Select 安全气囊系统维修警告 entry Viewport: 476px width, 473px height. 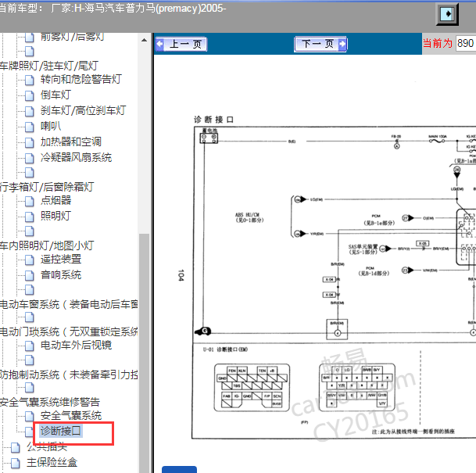coord(50,402)
